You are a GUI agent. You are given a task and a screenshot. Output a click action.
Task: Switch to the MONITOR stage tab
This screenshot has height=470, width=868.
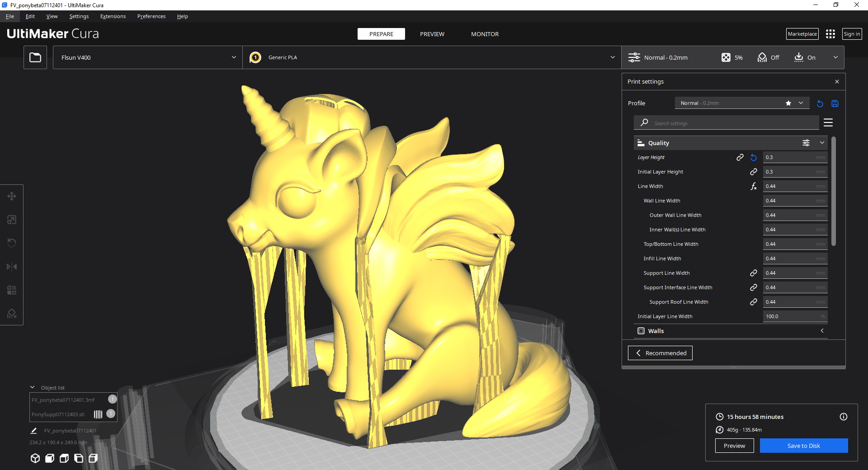coord(485,34)
